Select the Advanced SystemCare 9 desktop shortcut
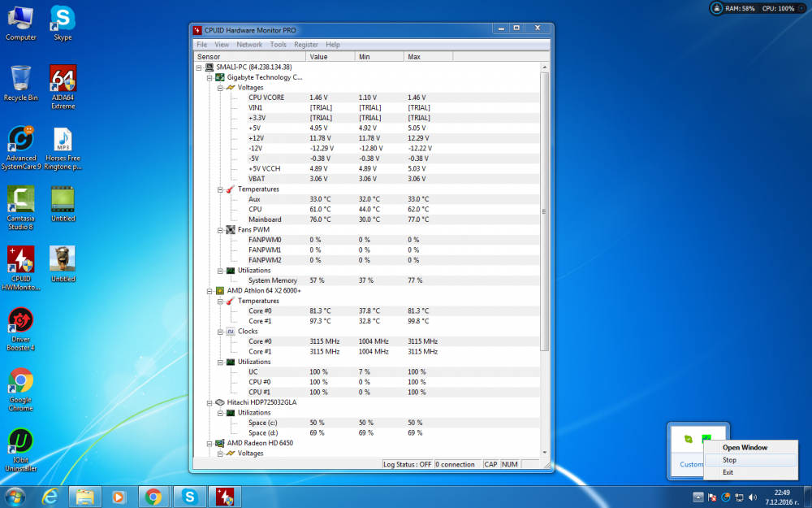The height and width of the screenshot is (508, 812). [21, 148]
